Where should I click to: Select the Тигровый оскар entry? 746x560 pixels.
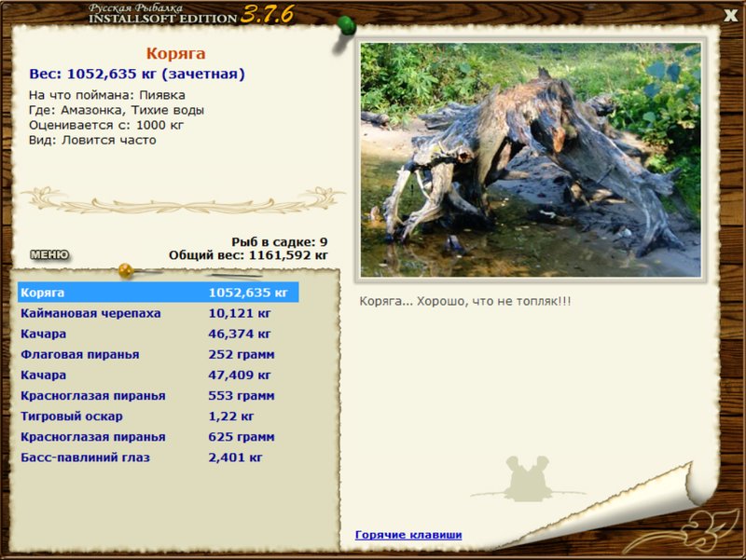tap(159, 417)
